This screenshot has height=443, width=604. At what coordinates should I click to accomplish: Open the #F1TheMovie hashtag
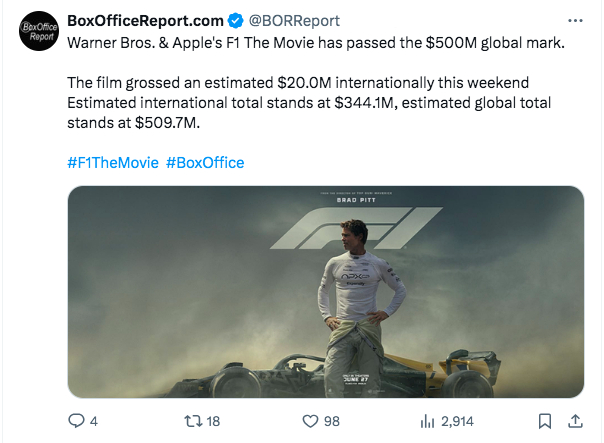tap(113, 163)
